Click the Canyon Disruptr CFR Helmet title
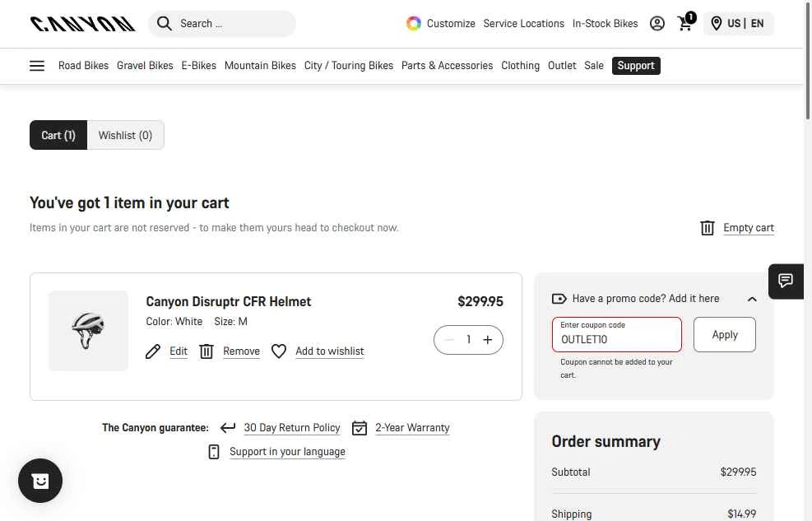 tap(229, 301)
